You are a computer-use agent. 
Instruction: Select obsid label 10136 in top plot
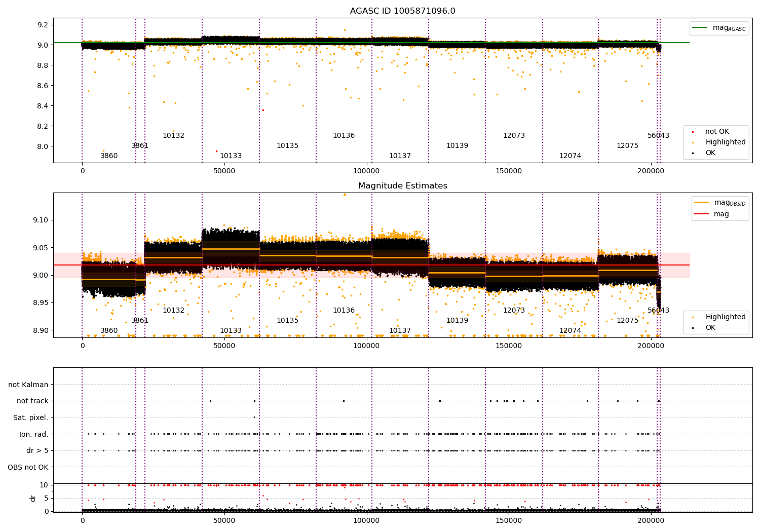click(x=344, y=136)
